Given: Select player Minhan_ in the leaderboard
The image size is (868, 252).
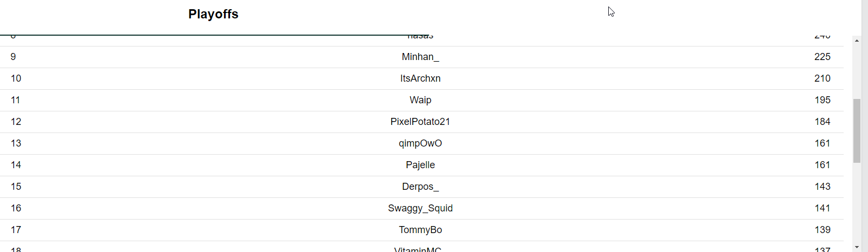Looking at the screenshot, I should tap(420, 57).
